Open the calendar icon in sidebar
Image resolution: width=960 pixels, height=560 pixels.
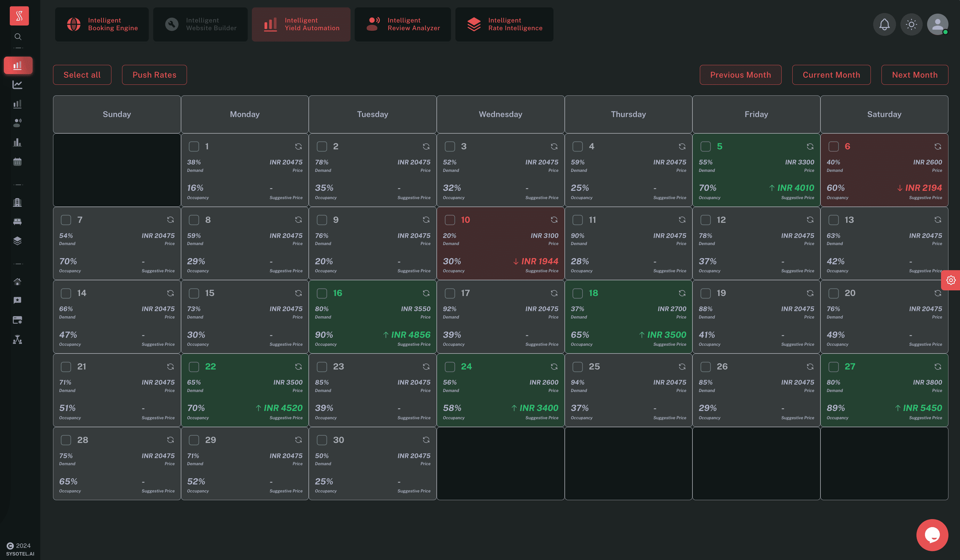[x=17, y=161]
